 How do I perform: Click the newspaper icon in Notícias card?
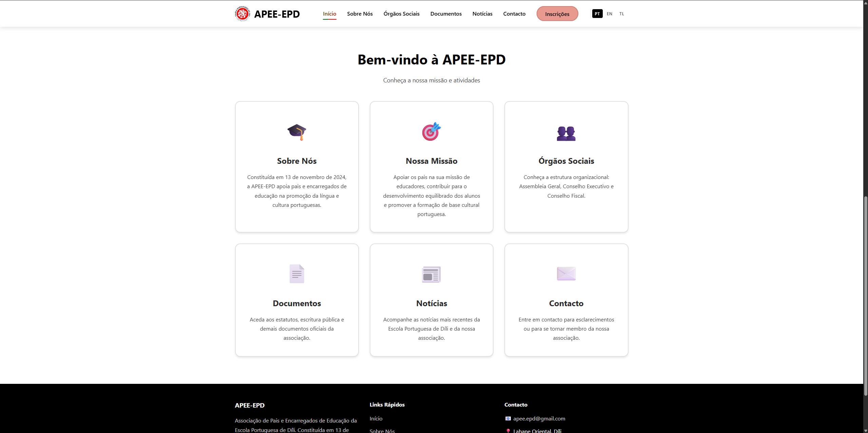431,274
